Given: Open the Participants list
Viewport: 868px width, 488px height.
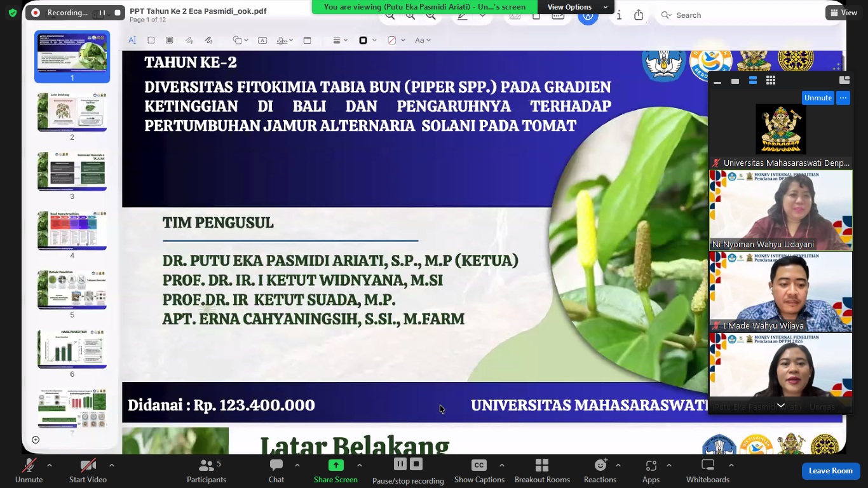Looking at the screenshot, I should pos(207,471).
